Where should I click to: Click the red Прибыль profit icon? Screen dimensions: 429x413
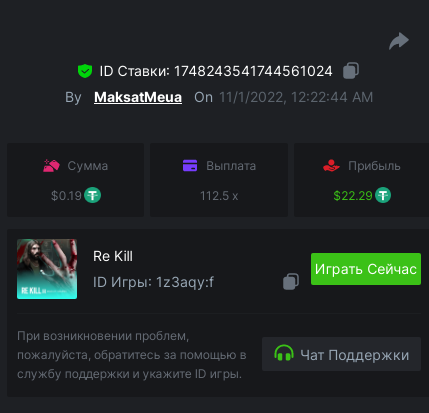click(331, 166)
